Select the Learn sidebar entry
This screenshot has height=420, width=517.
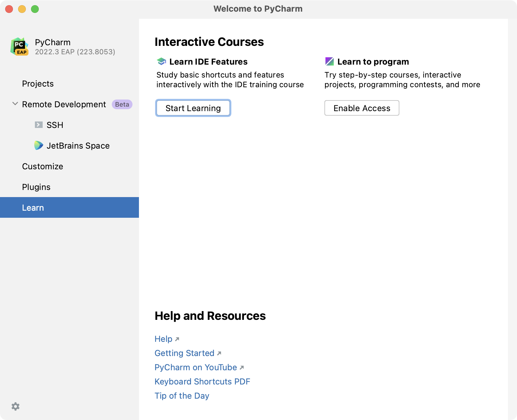coord(33,207)
